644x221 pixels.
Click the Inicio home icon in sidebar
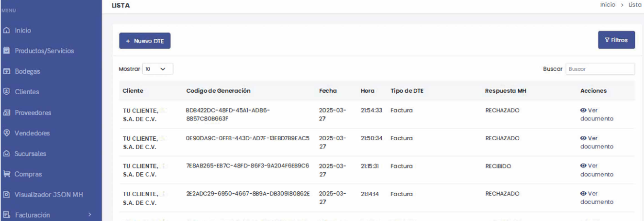[6, 31]
